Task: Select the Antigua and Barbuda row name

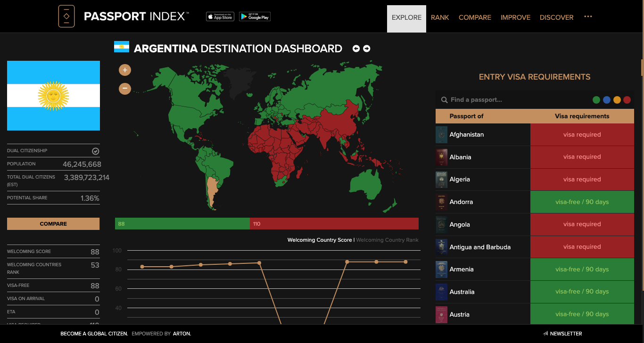Action: coord(480,247)
